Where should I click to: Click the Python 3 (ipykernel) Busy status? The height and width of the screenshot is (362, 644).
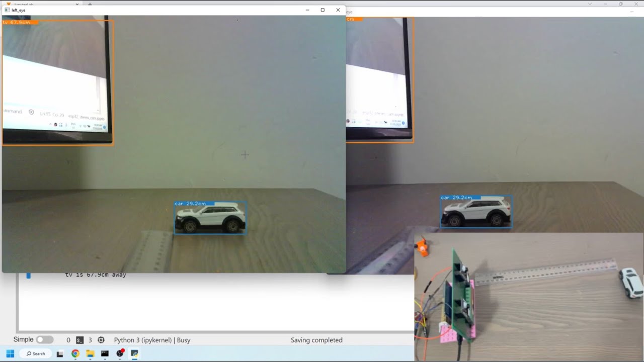tap(152, 340)
